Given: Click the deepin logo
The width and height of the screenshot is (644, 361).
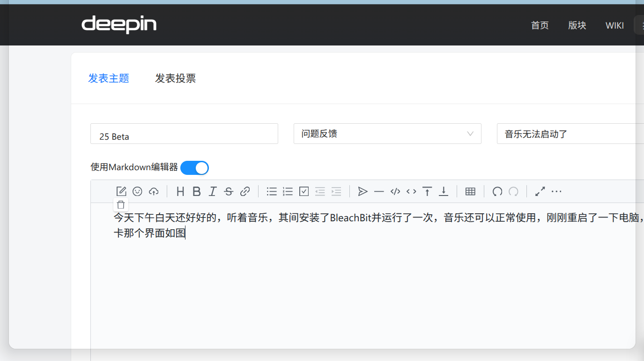Looking at the screenshot, I should 119,24.
